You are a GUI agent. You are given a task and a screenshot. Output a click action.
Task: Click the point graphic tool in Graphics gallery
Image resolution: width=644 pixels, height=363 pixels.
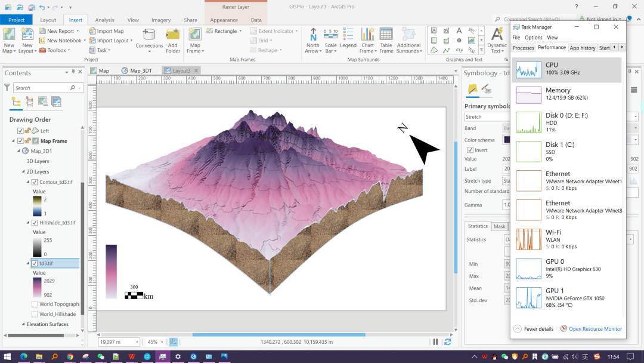click(x=459, y=40)
